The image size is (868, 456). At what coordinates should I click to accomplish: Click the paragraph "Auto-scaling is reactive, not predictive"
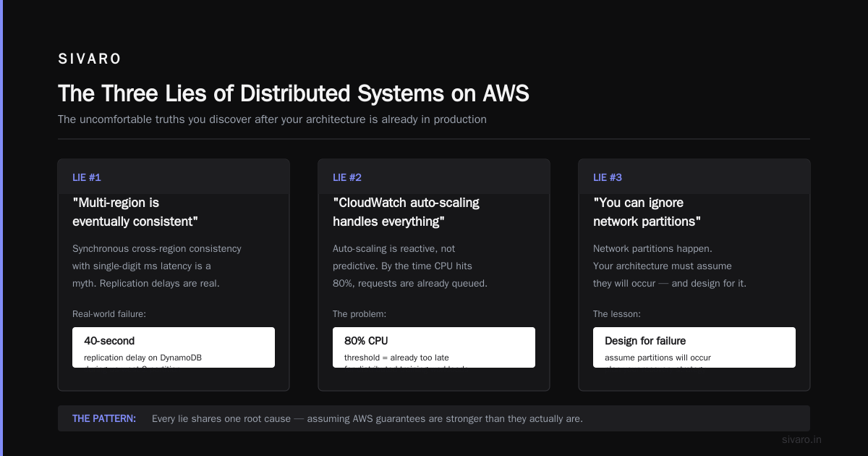pos(410,266)
